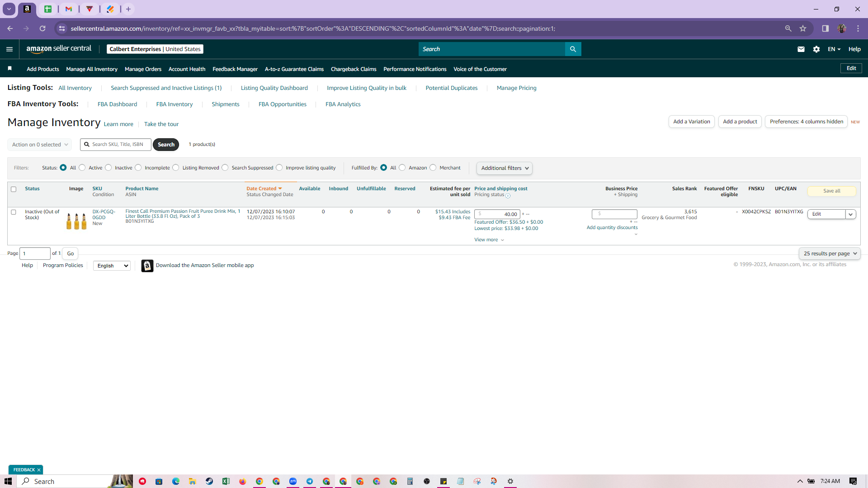The image size is (868, 488).
Task: Open Zoom from the taskbar
Action: (x=293, y=481)
